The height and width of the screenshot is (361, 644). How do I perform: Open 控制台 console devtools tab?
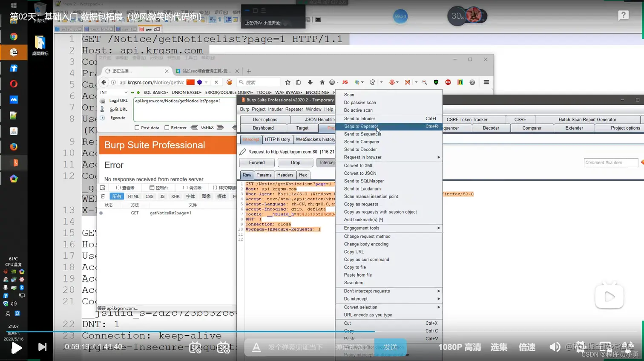158,188
